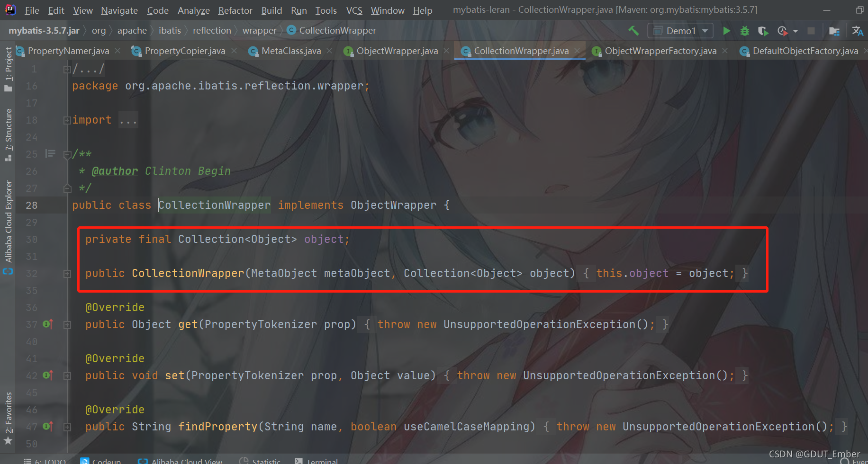Close the MetaClass.java tab
Image resolution: width=868 pixels, height=464 pixels.
329,51
